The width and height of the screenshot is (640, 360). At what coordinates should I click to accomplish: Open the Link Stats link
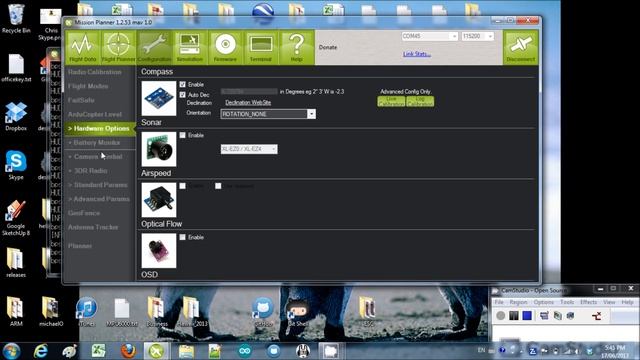click(x=417, y=54)
